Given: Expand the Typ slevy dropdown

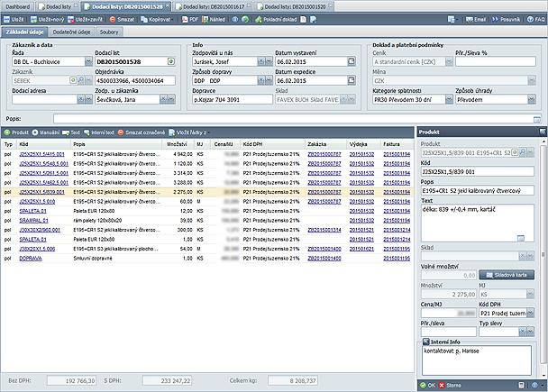Looking at the screenshot, I should click(x=531, y=332).
